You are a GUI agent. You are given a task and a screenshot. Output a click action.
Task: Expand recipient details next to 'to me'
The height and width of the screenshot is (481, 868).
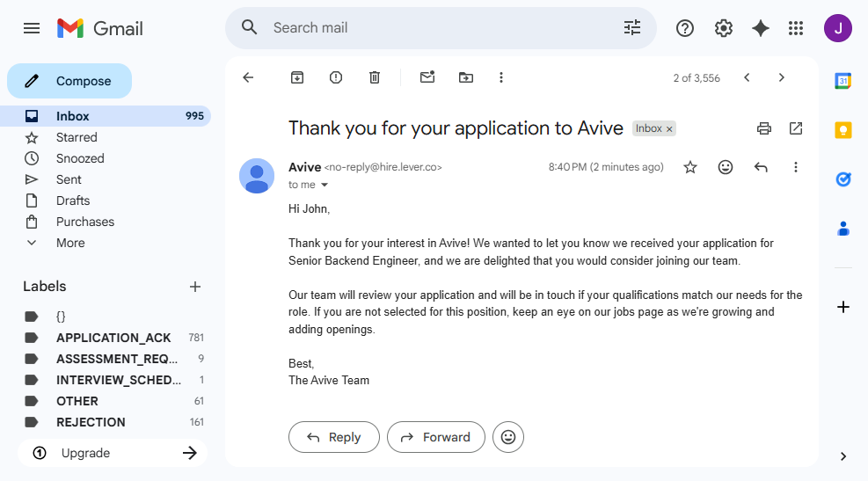click(x=325, y=186)
